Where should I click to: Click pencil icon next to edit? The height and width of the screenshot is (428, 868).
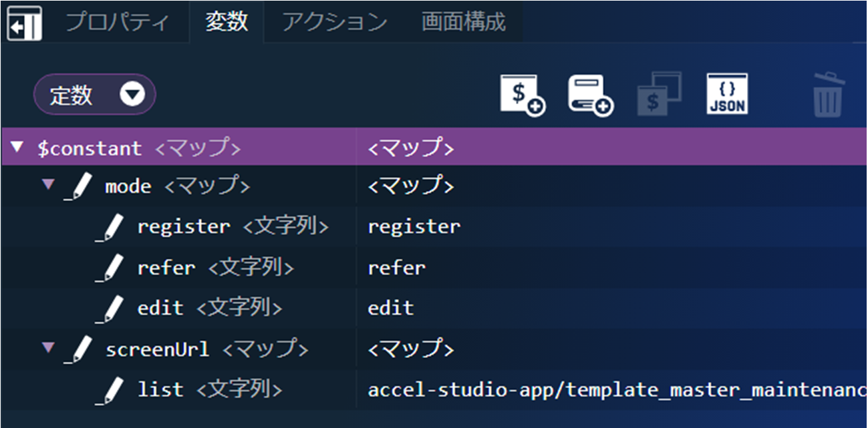point(112,308)
